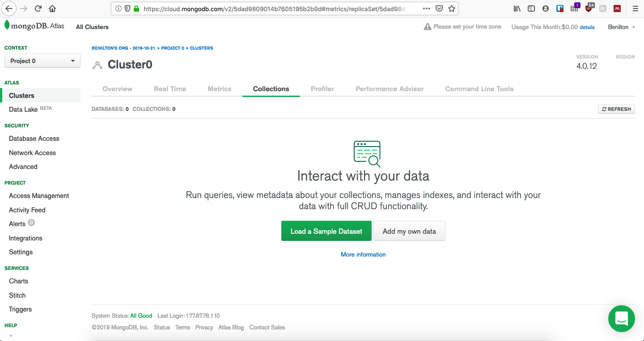
Task: Open Data Lake BETA in the sidebar
Action: 30,109
